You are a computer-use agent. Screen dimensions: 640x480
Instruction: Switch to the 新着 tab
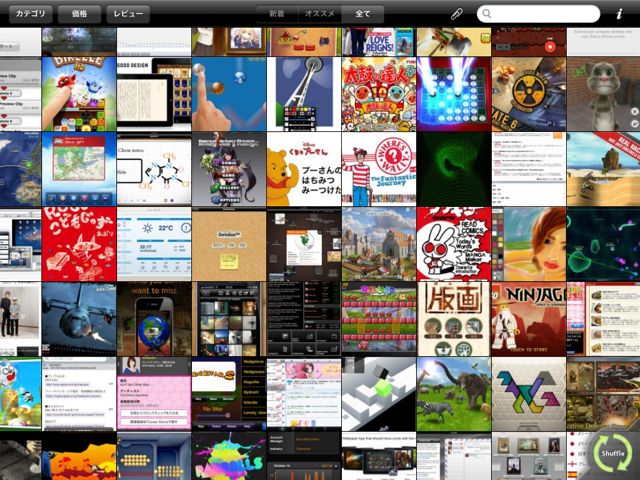(277, 14)
